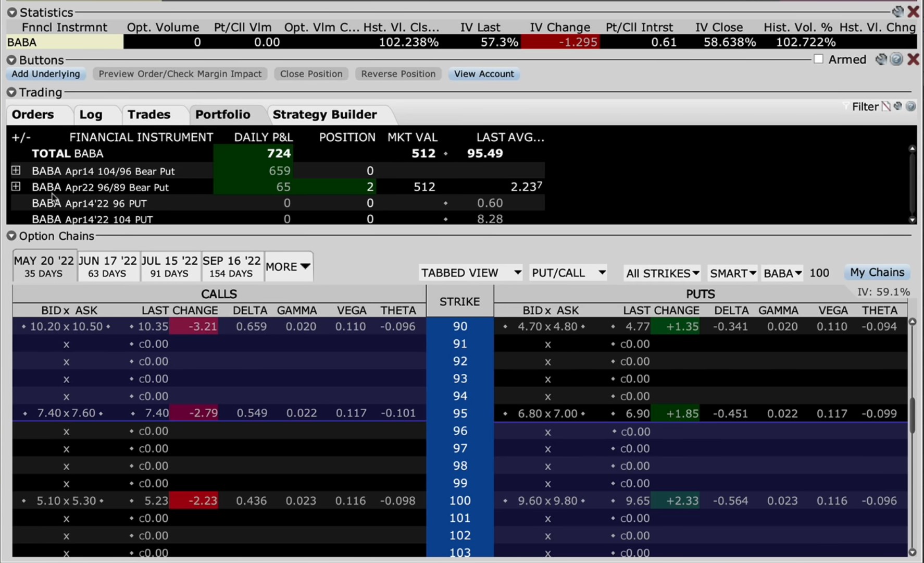Click the strike 100 cell

click(x=460, y=500)
